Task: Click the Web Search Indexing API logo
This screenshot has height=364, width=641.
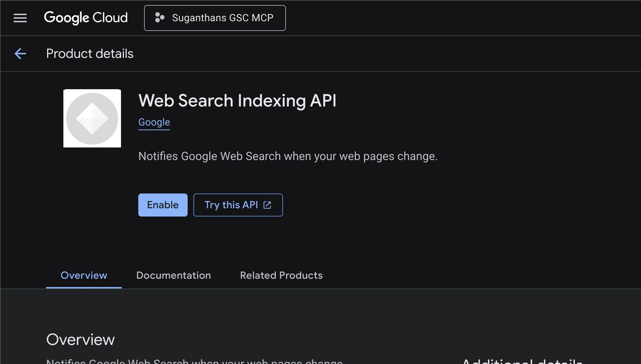Action: (92, 118)
